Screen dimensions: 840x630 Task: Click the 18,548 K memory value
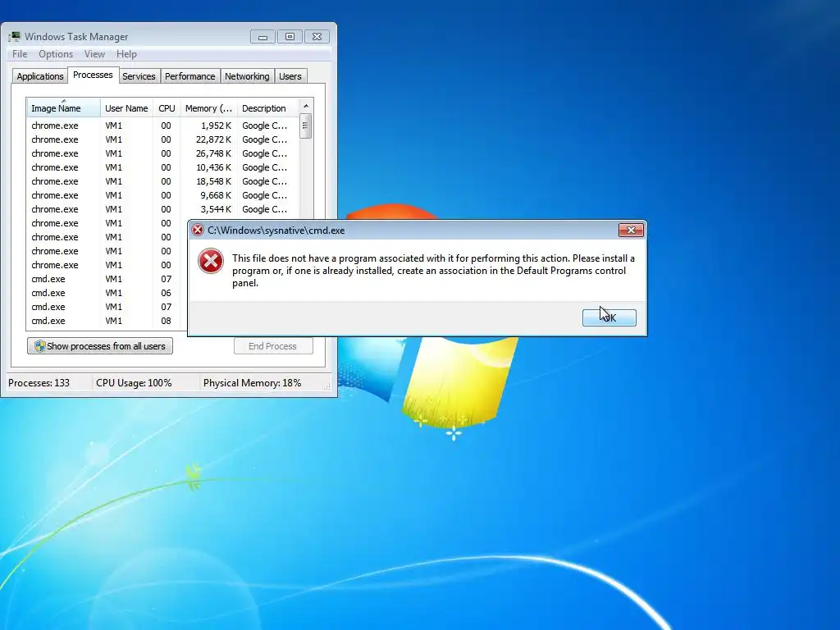213,181
